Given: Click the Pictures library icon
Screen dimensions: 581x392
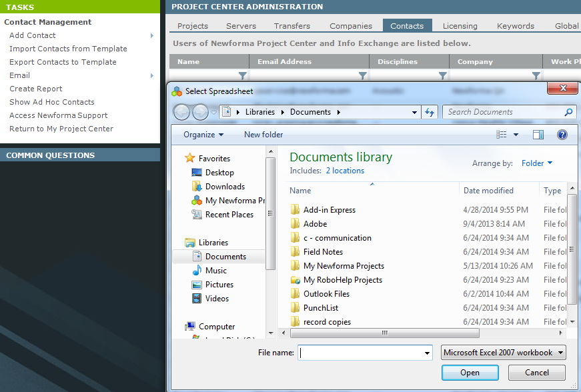Looking at the screenshot, I should tap(196, 285).
